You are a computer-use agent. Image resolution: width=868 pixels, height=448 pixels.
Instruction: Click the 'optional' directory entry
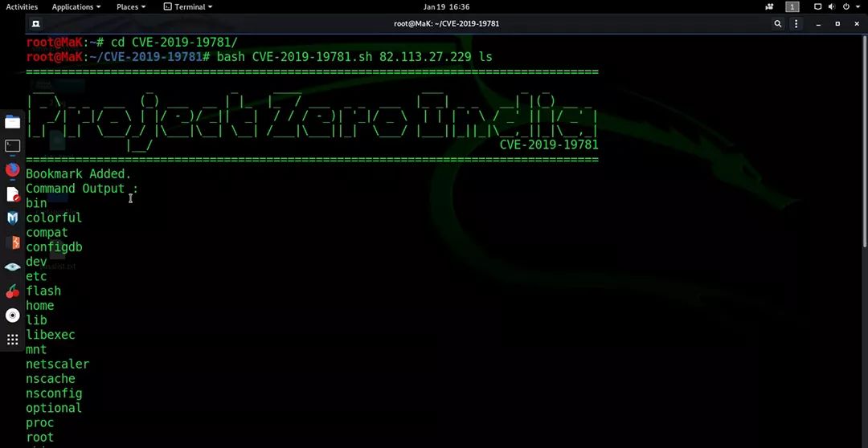(54, 408)
